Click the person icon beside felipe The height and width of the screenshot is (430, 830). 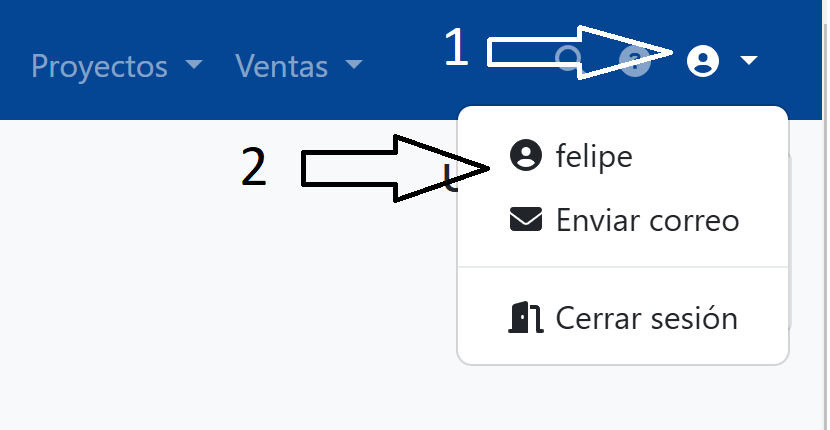pos(526,156)
